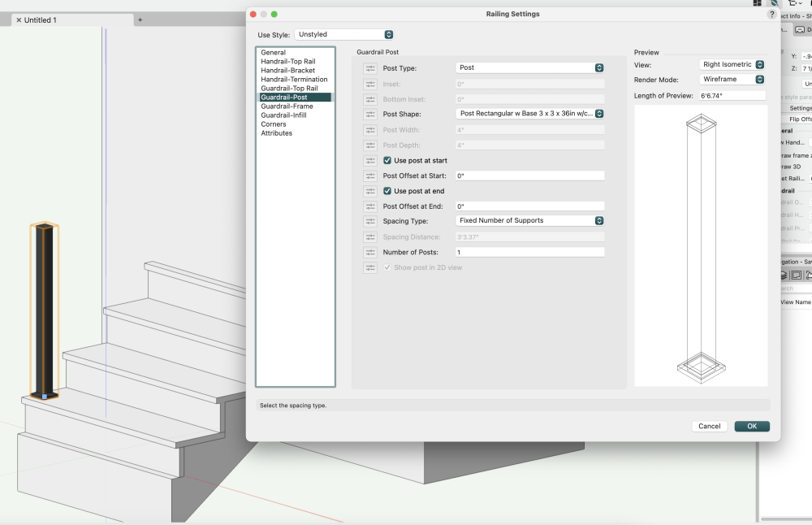Open a new document tab with plus

click(140, 20)
